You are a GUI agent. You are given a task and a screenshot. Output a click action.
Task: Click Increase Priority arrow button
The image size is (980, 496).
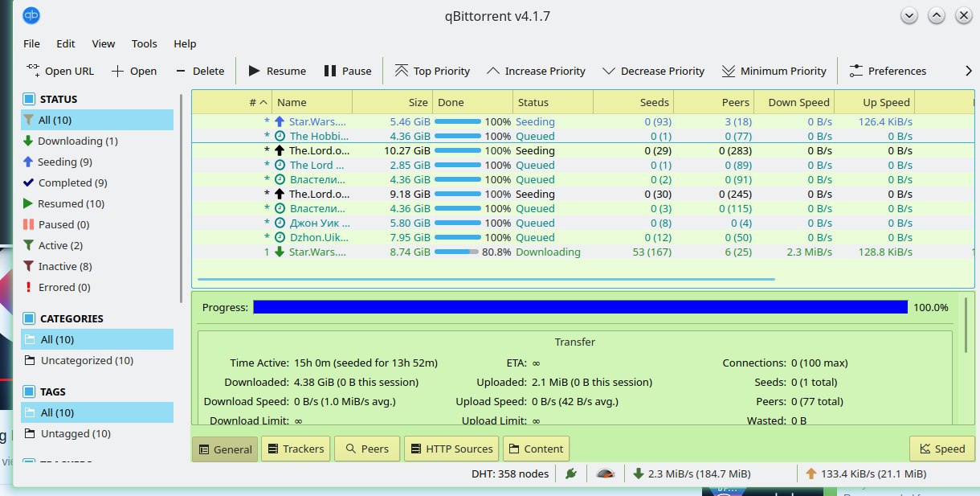pos(537,71)
